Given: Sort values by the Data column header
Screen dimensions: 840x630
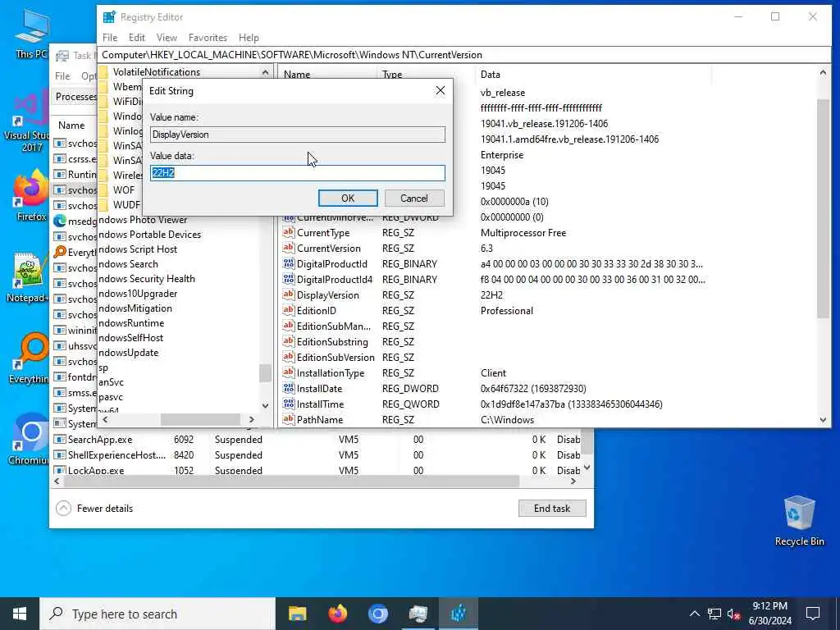Looking at the screenshot, I should pos(593,75).
